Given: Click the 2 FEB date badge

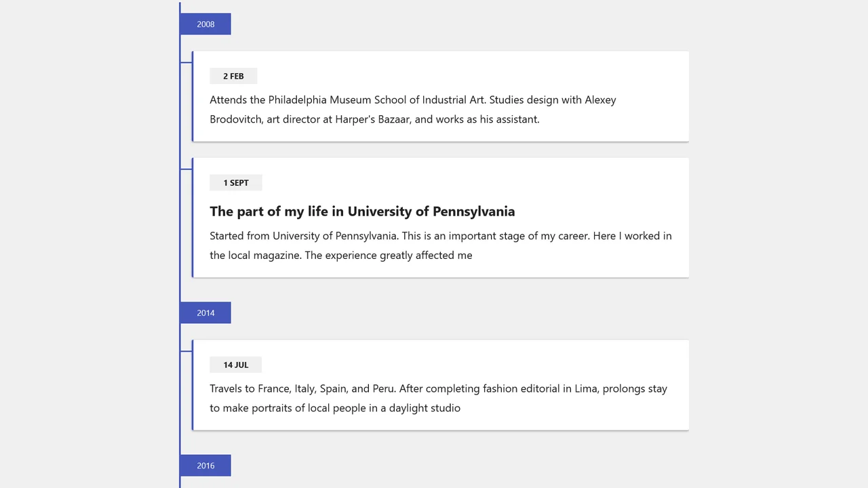Looking at the screenshot, I should 233,76.
